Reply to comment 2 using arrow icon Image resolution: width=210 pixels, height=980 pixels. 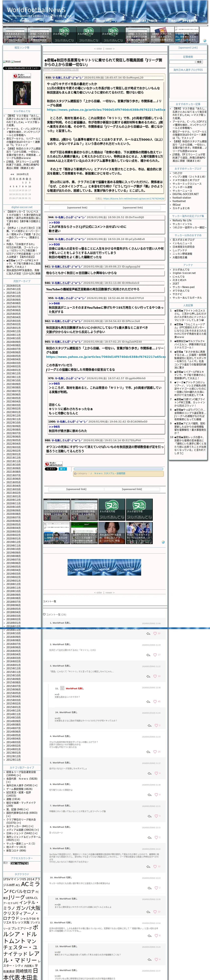[148, 655]
